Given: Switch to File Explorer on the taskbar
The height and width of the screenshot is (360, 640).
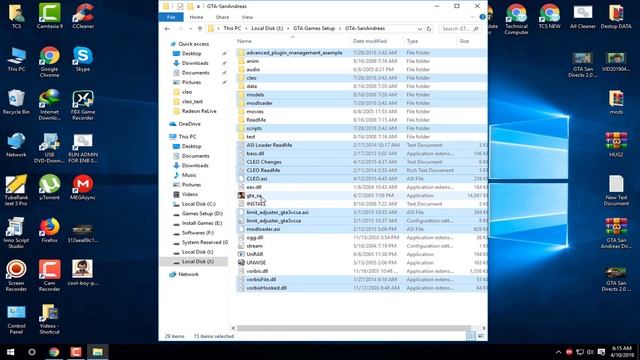Looking at the screenshot, I should tap(98, 351).
